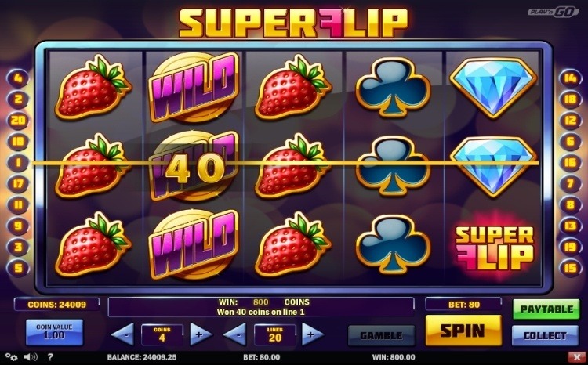The image size is (588, 365).
Task: Close the game with red X
Action: pyautogui.click(x=577, y=357)
